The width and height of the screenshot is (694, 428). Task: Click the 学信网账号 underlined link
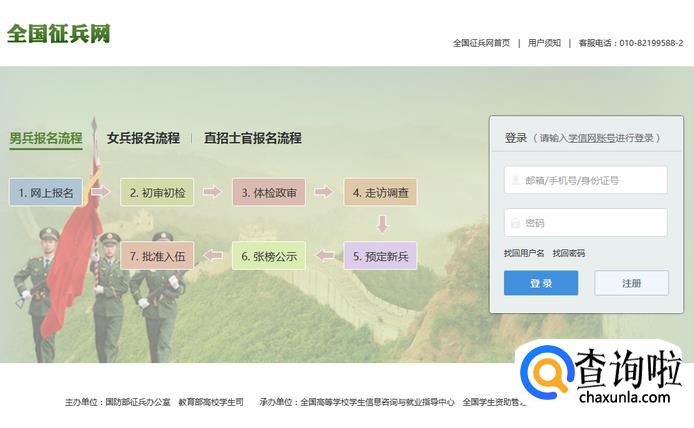click(x=592, y=138)
